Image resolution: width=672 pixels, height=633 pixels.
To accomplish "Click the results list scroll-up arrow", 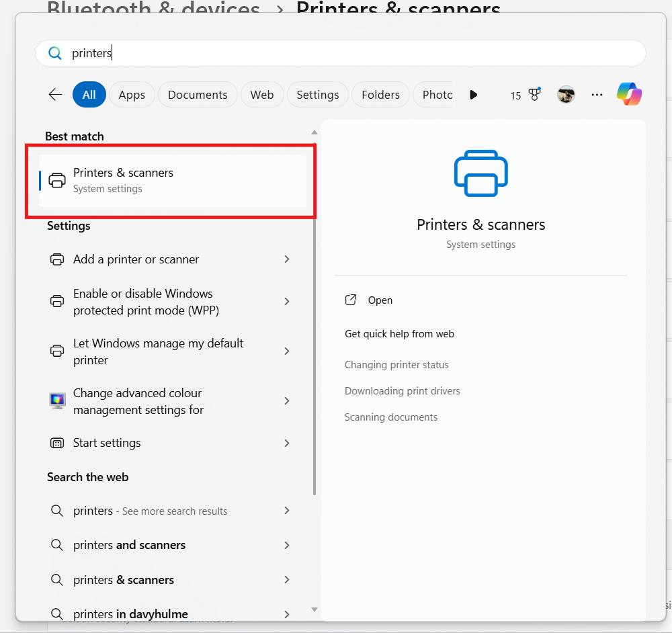I will (314, 132).
